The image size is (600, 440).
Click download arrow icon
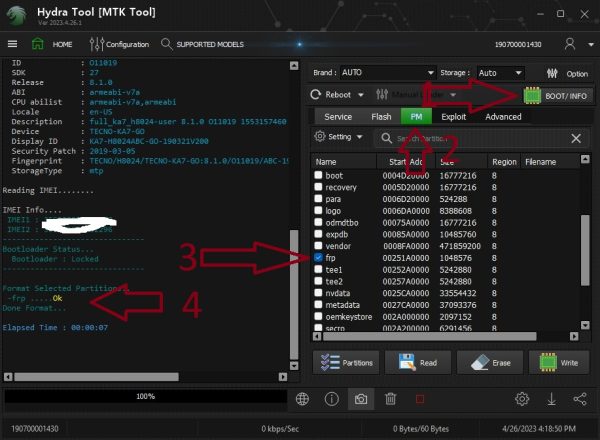point(551,399)
